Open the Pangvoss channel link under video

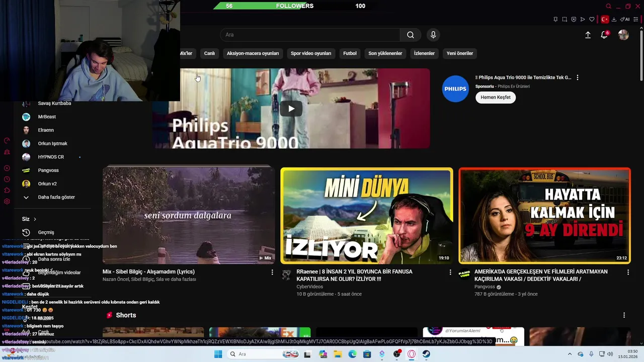[485, 287]
